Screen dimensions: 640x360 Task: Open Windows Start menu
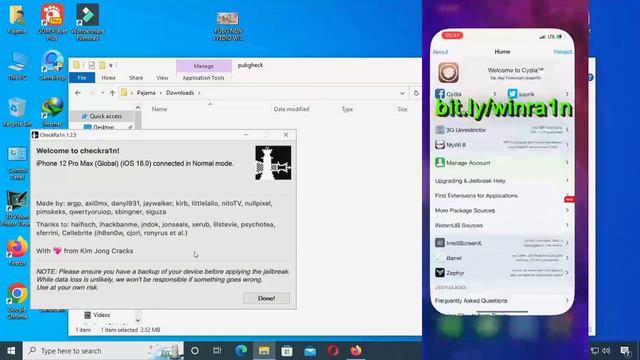tap(11, 351)
